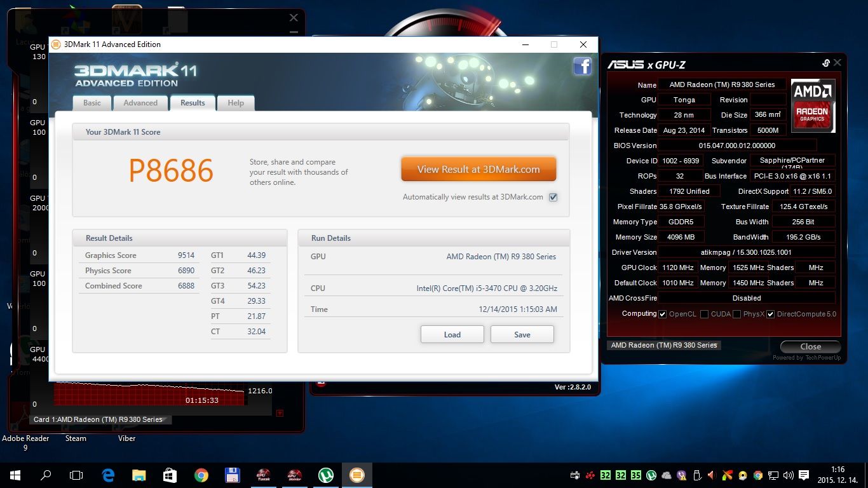
Task: Open uTorrent from the taskbar
Action: point(325,475)
